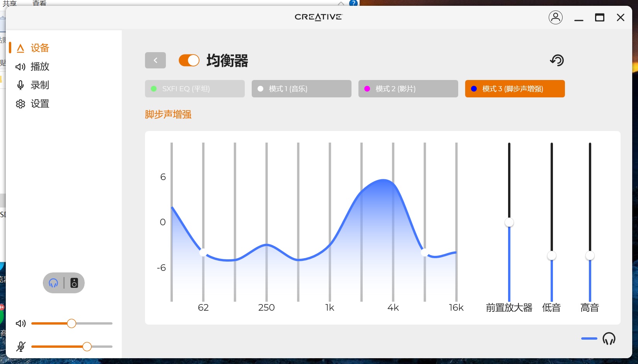Click the 低音 slider handle
The height and width of the screenshot is (364, 638).
click(x=551, y=255)
